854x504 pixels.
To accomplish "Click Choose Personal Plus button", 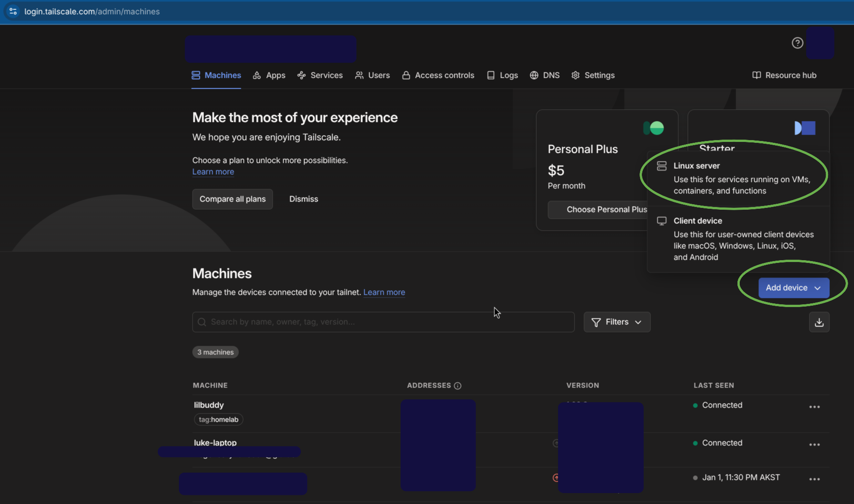I will click(x=597, y=210).
